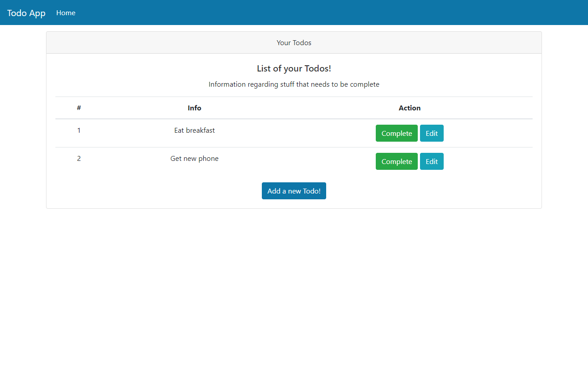Edit the Eat breakfast todo
Screen dimensions: 588x387
point(432,133)
